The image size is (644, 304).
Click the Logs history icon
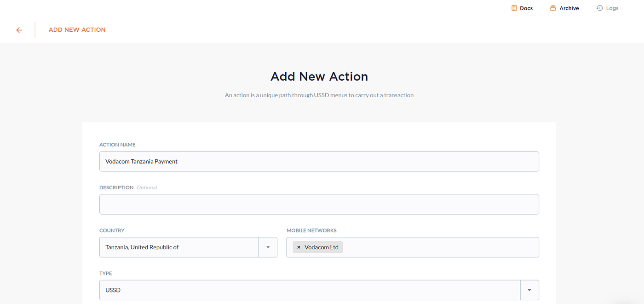pos(599,8)
